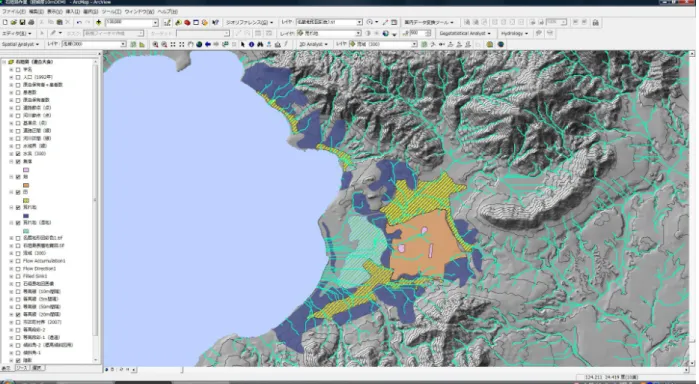Open the ジオリファレンス menu button
This screenshot has width=699, height=384.
point(249,22)
